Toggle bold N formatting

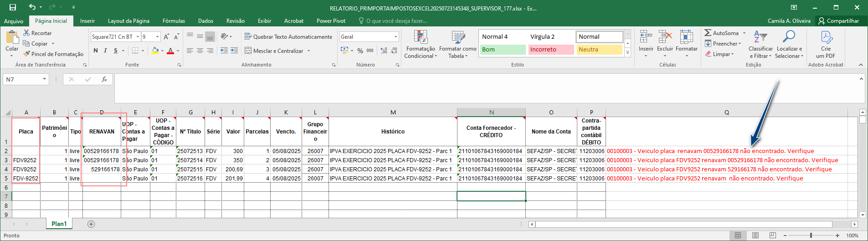click(96, 51)
